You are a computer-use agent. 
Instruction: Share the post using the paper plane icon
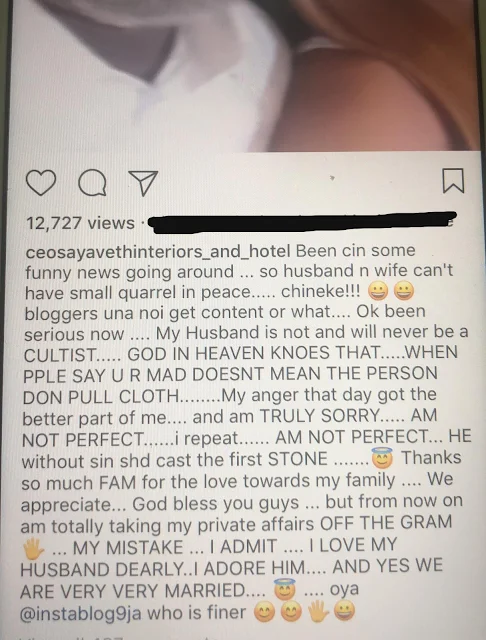[x=143, y=182]
